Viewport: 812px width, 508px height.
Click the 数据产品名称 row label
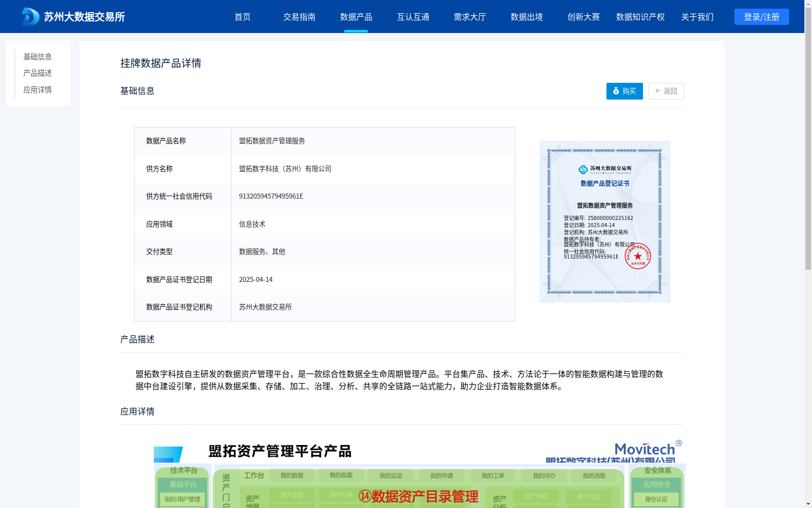click(x=166, y=141)
